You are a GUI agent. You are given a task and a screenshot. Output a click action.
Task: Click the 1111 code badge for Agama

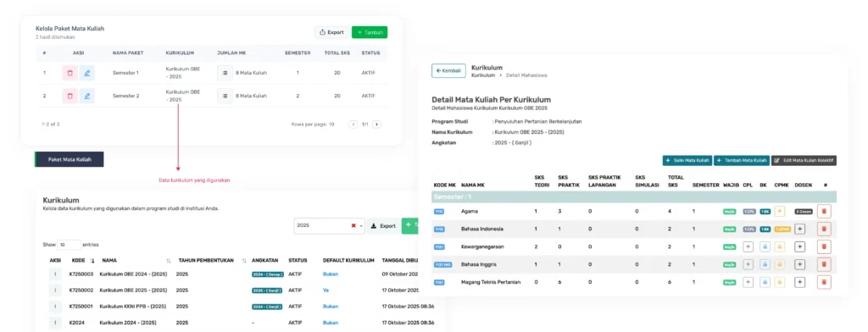click(439, 212)
